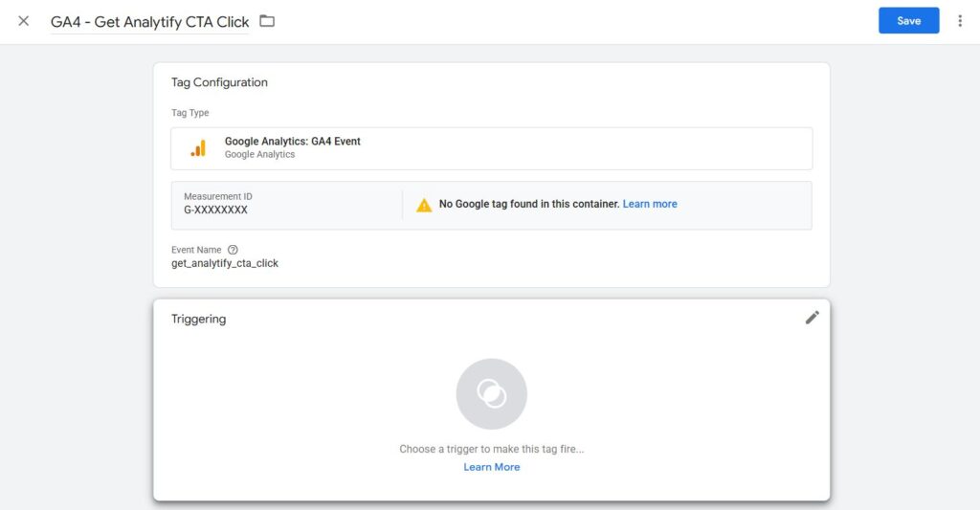Click the tag name title field

pyautogui.click(x=149, y=22)
